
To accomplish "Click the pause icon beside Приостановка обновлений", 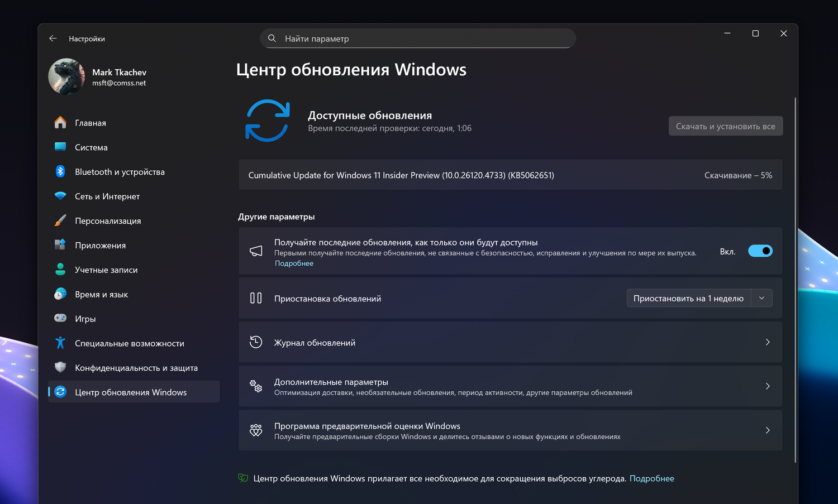I will click(256, 298).
